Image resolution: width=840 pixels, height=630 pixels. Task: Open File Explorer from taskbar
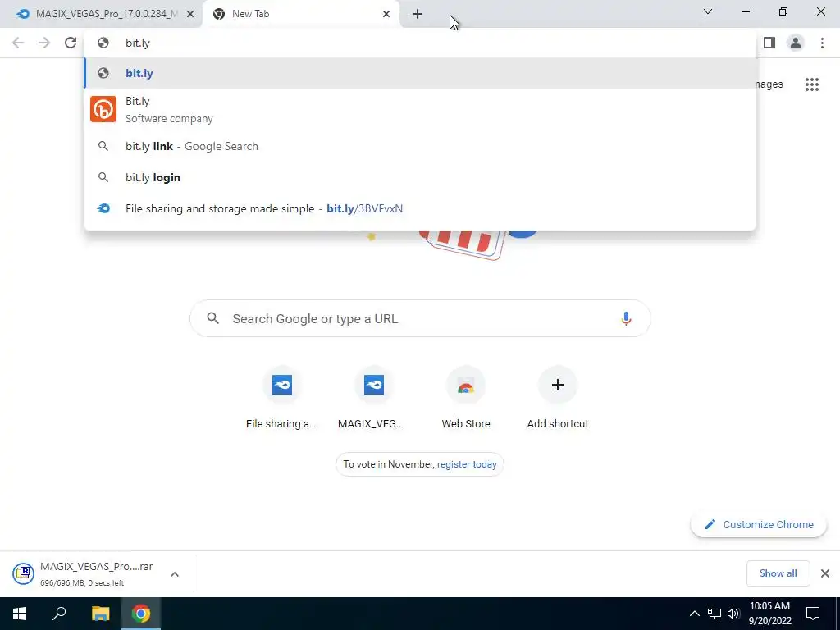100,614
